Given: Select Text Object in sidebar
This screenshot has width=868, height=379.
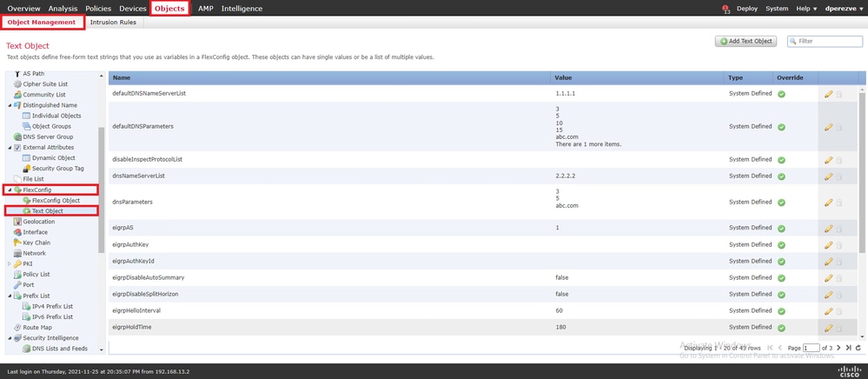Looking at the screenshot, I should (47, 211).
